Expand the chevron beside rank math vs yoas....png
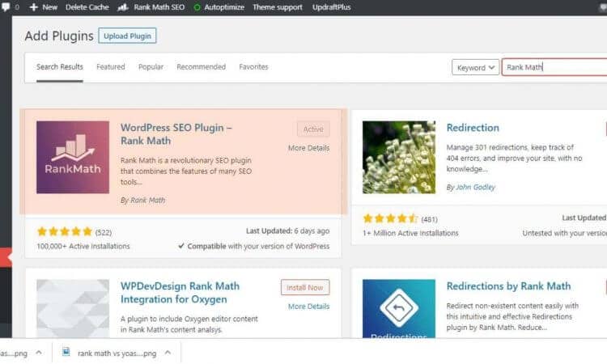Screen dimensions: 607x364 pos(168,353)
